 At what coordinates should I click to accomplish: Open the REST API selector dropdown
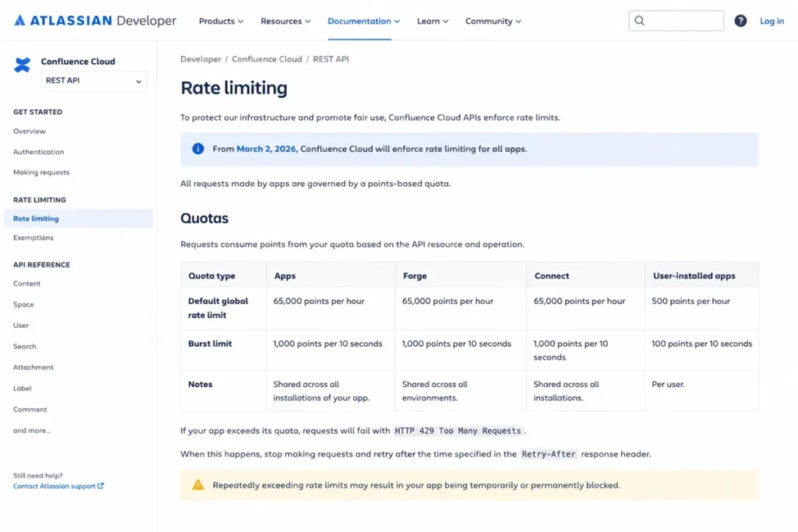point(94,81)
